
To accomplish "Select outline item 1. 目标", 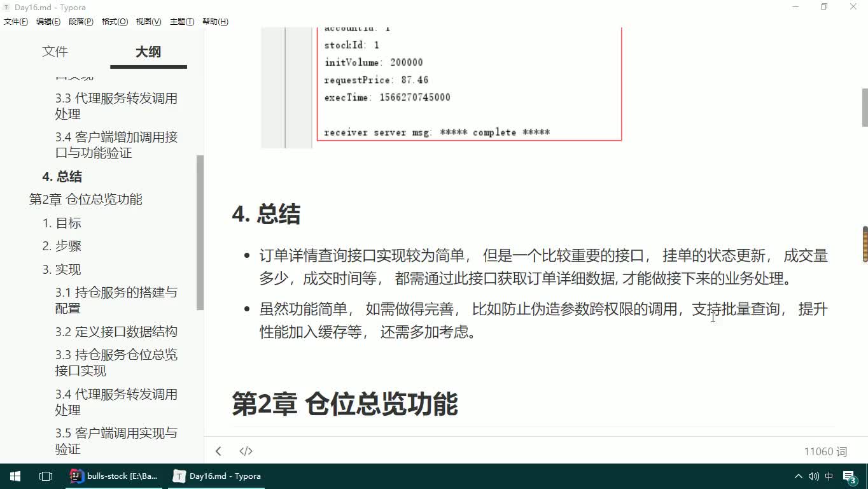I will [x=62, y=223].
